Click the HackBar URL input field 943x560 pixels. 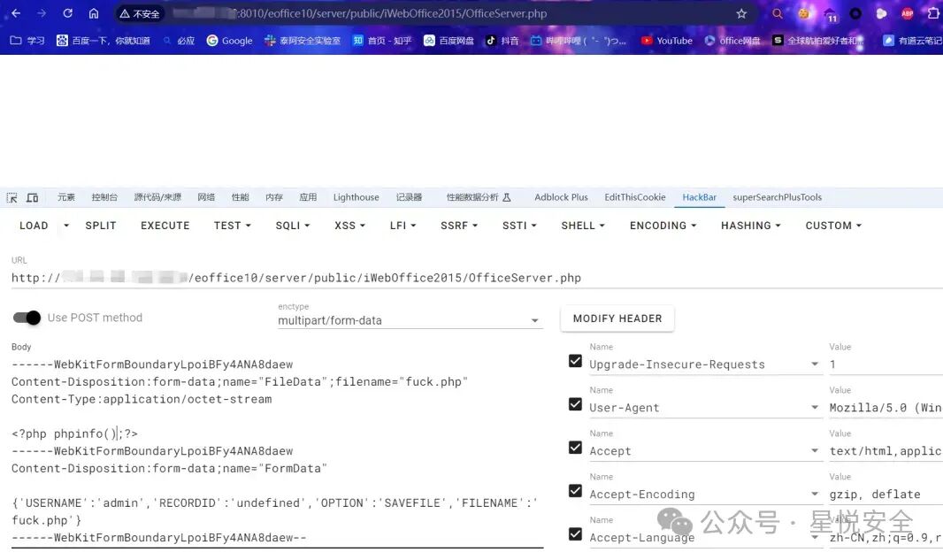pos(477,278)
